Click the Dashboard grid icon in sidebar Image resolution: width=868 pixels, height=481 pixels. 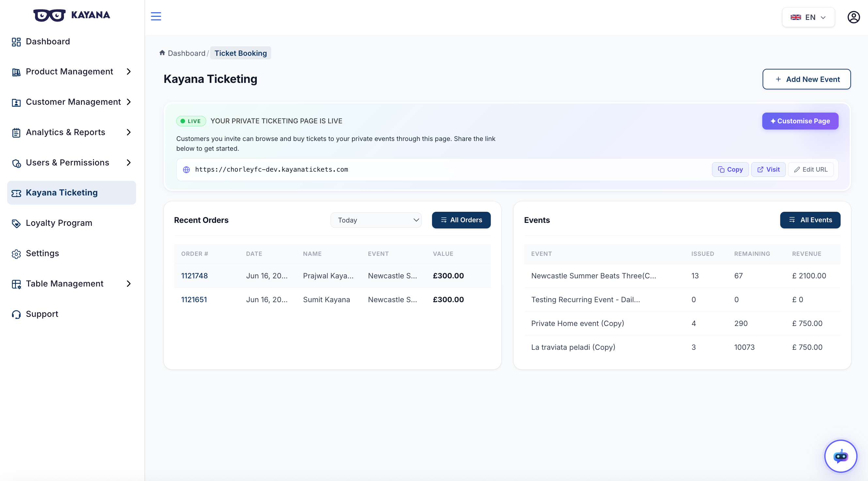click(16, 42)
